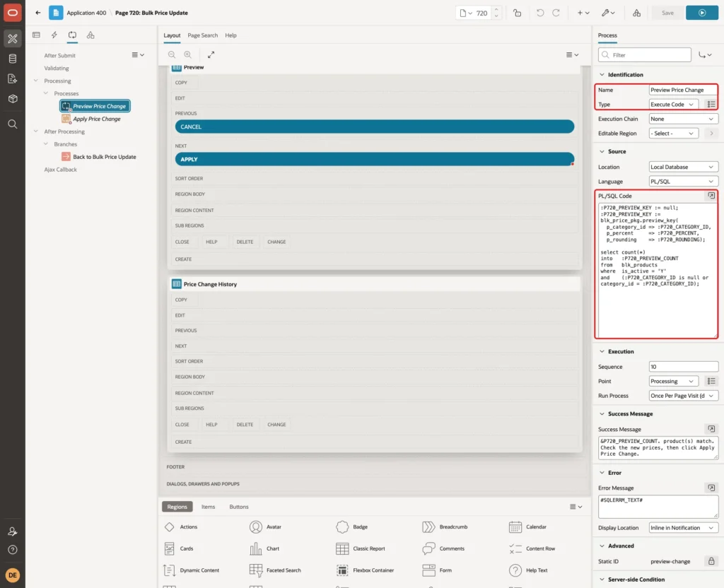Viewport: 724px width, 588px height.
Task: Select the Layout tab
Action: pyautogui.click(x=172, y=35)
